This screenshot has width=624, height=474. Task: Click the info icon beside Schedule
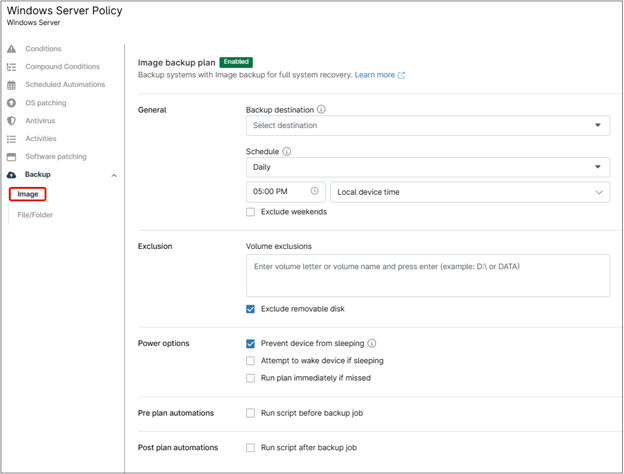point(287,152)
